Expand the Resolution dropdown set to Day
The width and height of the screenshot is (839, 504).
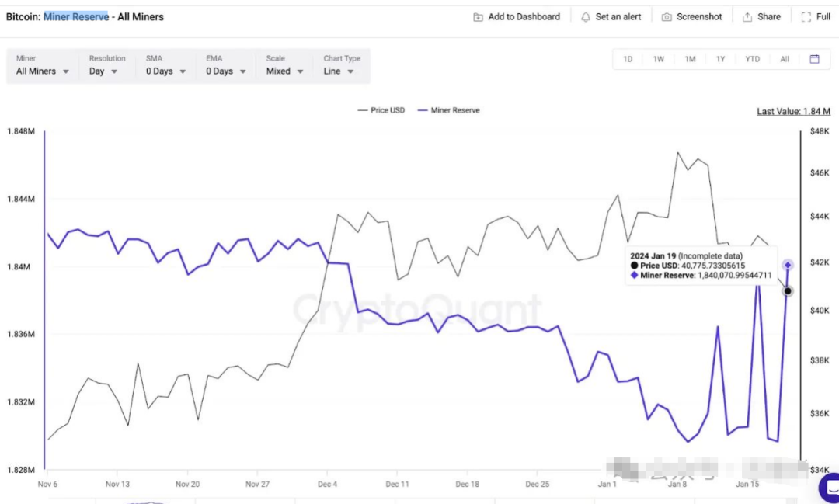pos(103,71)
